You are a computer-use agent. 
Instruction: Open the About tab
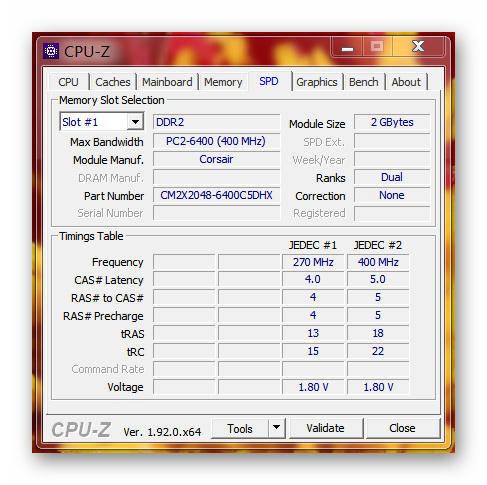[x=406, y=82]
